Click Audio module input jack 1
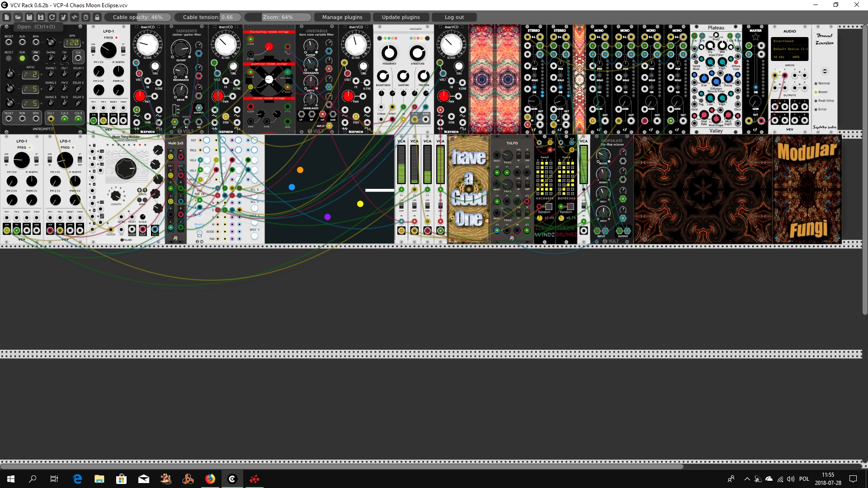Viewport: 868px width, 488px height. click(775, 75)
